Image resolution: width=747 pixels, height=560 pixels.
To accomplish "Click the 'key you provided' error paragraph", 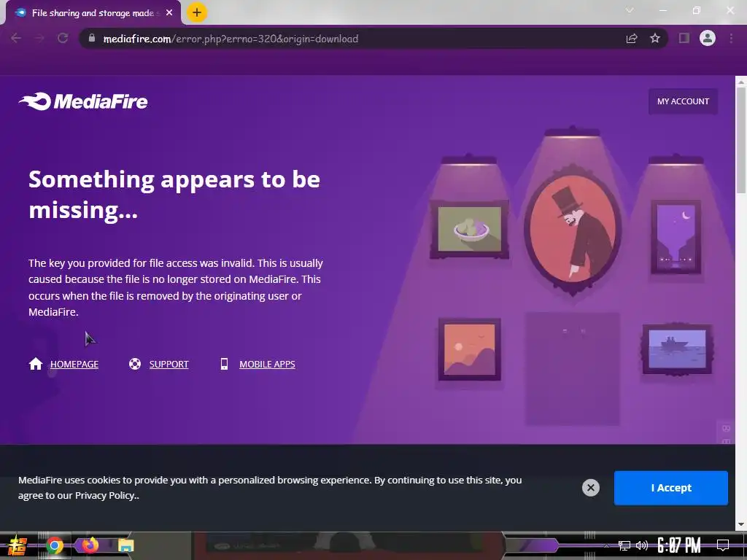I will (x=176, y=287).
